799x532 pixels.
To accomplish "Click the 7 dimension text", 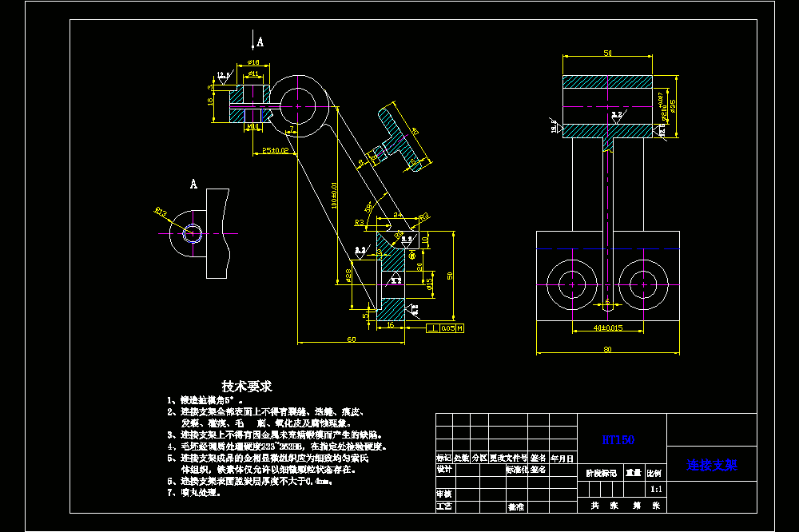I will point(292,129).
